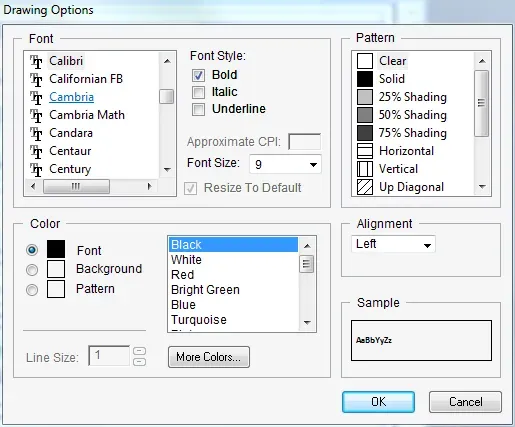
Task: Click the color list scroll up arrow
Action: point(307,246)
